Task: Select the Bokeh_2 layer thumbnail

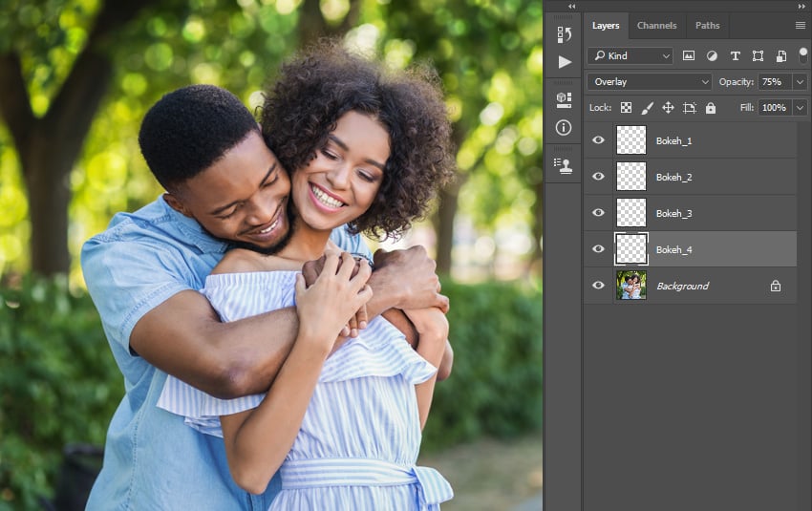Action: click(631, 177)
